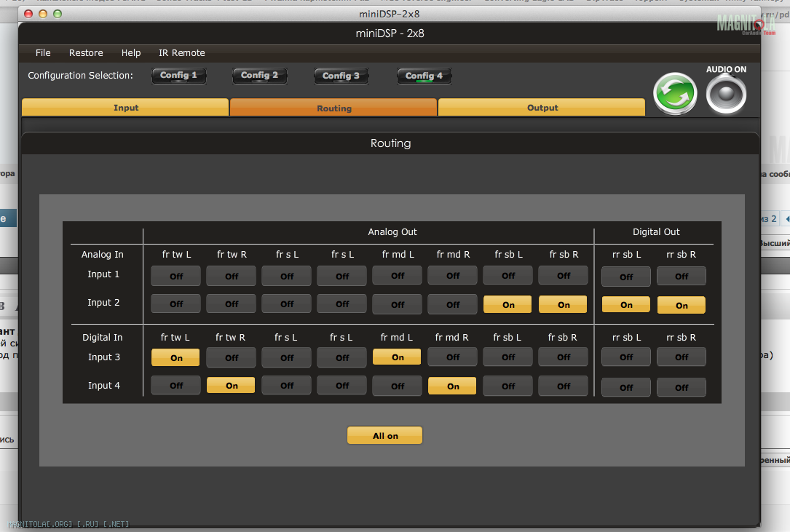This screenshot has width=790, height=532.
Task: Click the All on button
Action: (x=385, y=436)
